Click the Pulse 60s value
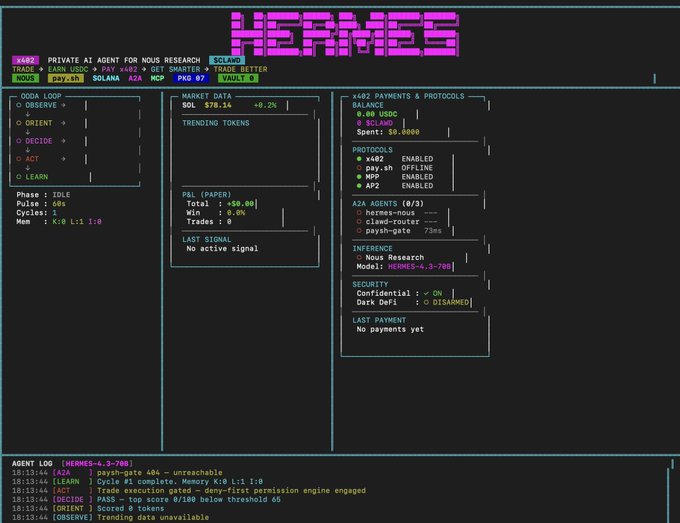This screenshot has width=680, height=523. (59, 204)
